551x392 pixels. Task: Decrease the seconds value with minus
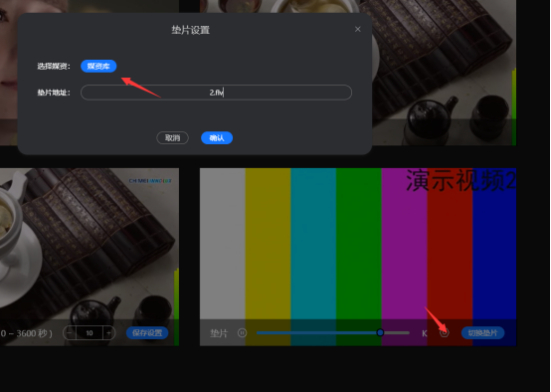pyautogui.click(x=70, y=333)
